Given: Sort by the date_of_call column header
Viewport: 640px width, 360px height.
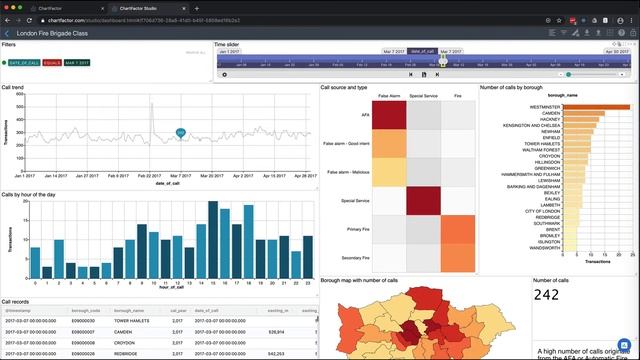Looking at the screenshot, I should click(207, 311).
